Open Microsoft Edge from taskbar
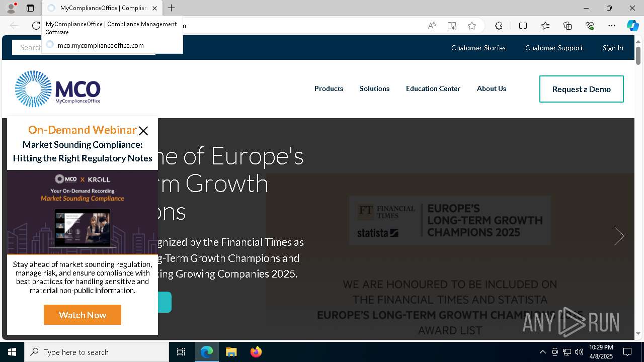644x362 pixels. point(207,352)
